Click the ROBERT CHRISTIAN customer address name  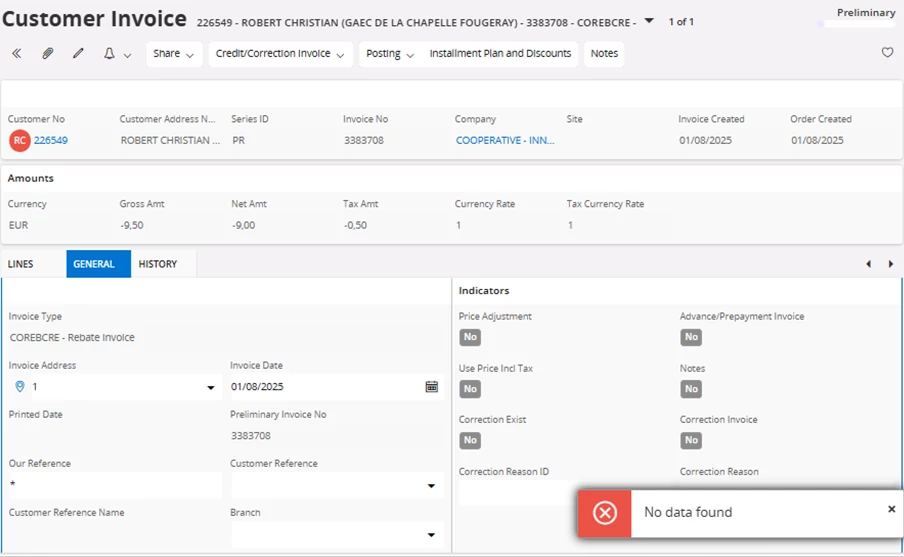point(170,140)
